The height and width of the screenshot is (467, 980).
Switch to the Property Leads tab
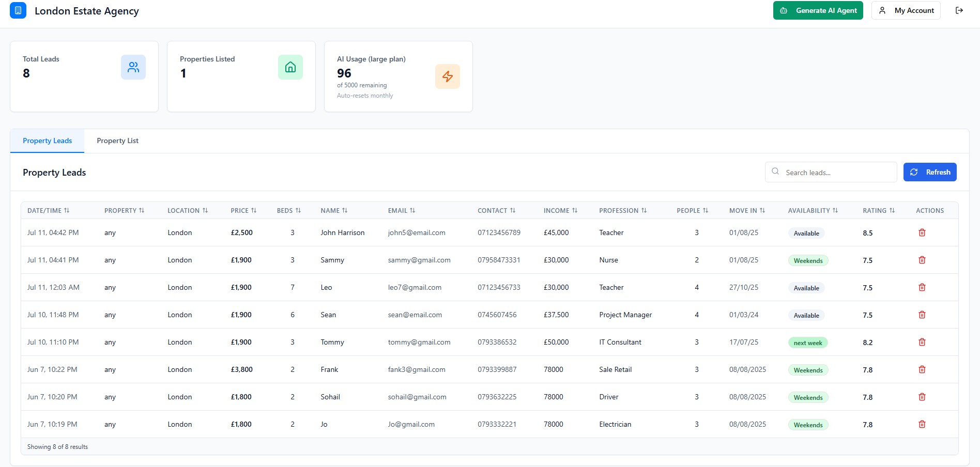coord(47,141)
